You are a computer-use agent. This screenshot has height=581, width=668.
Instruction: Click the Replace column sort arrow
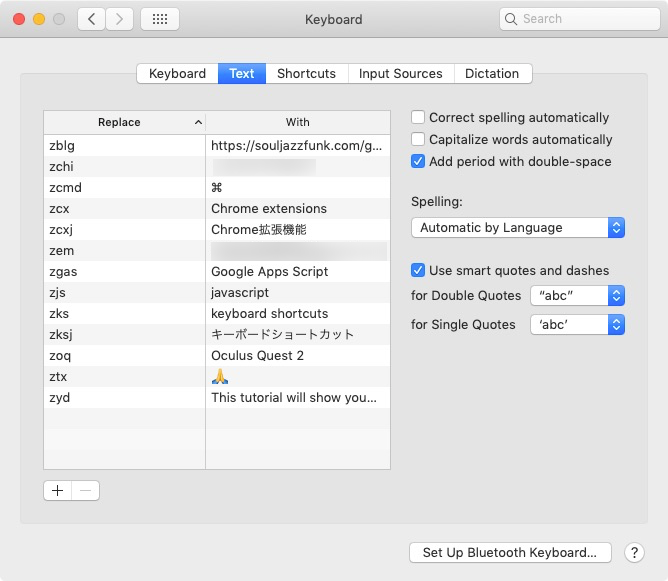coord(198,122)
